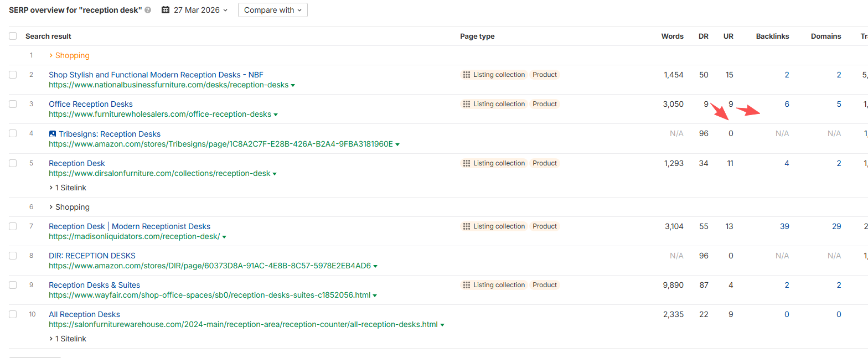Screen dimensions: 868x358
Task: Click the help icon beside SERP overview title
Action: point(148,10)
